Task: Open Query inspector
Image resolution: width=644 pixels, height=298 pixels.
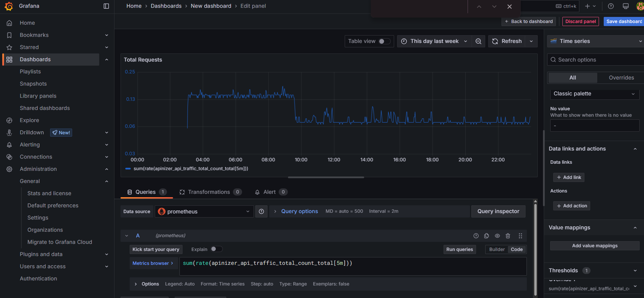Action: pyautogui.click(x=498, y=211)
